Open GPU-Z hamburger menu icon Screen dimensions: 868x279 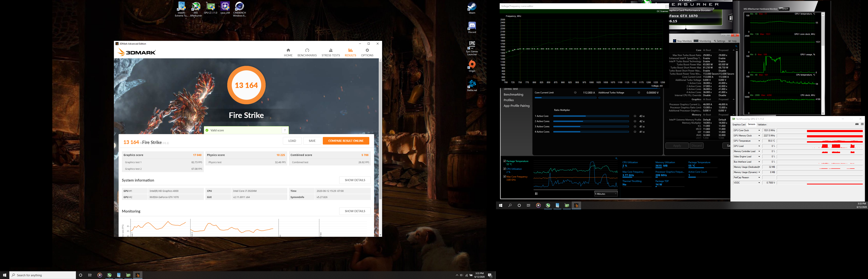[862, 124]
